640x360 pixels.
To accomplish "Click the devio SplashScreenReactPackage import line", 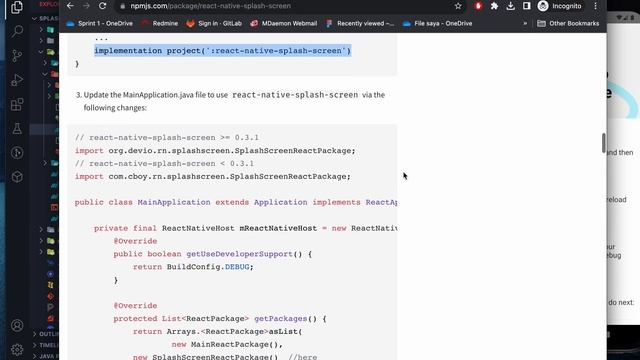I will 215,151.
